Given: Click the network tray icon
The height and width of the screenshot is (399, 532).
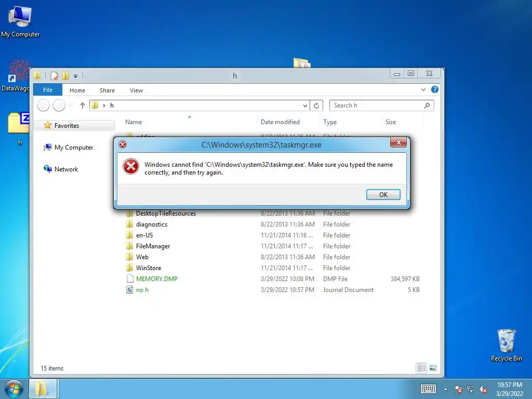Looking at the screenshot, I should [471, 389].
